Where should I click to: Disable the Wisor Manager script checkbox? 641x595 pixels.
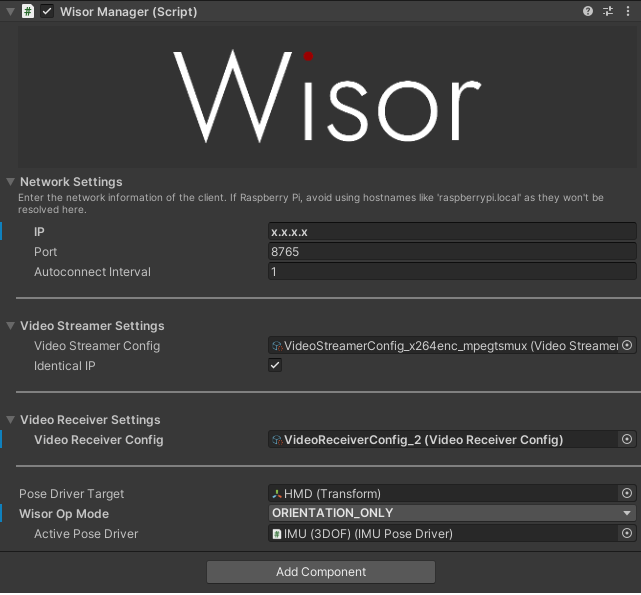click(x=47, y=11)
